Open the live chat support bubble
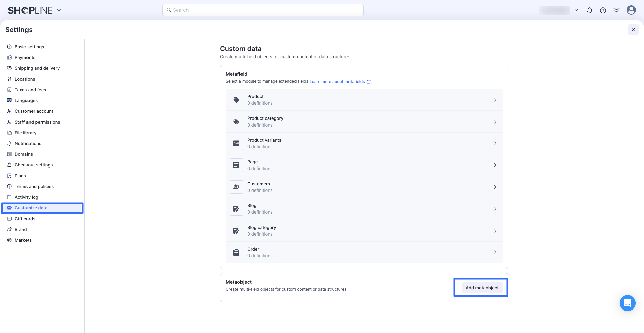 627,303
